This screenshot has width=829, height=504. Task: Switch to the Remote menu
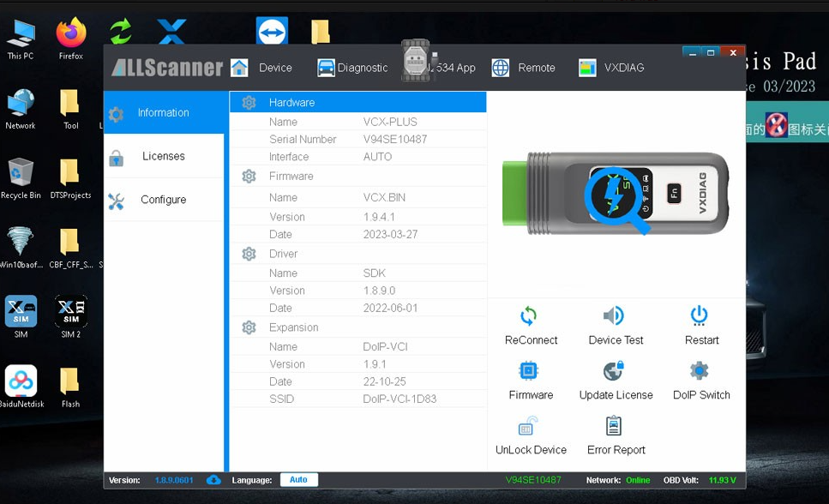[536, 68]
